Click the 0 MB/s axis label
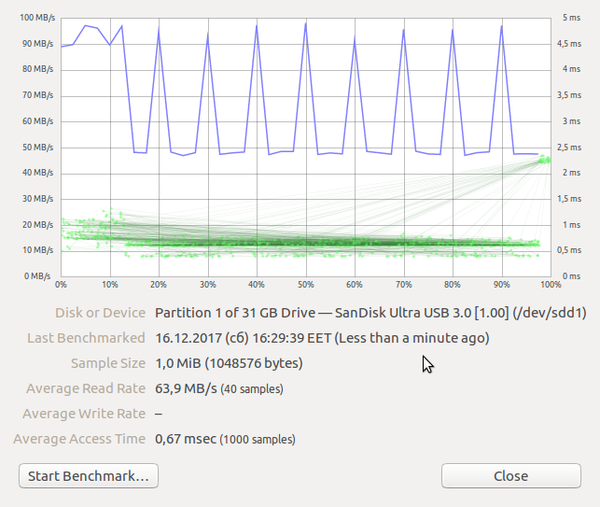Image resolution: width=600 pixels, height=507 pixels. (37, 276)
